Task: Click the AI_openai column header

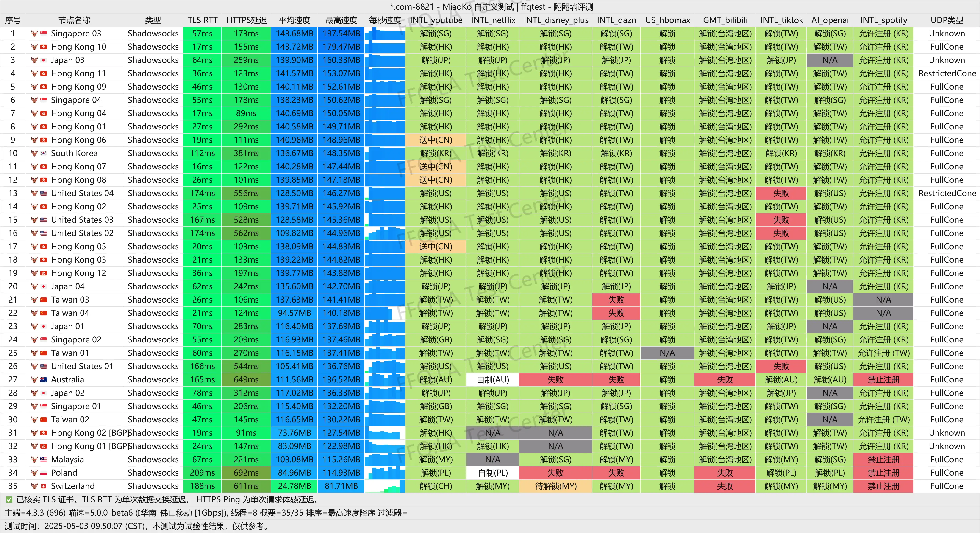Action: click(x=830, y=20)
